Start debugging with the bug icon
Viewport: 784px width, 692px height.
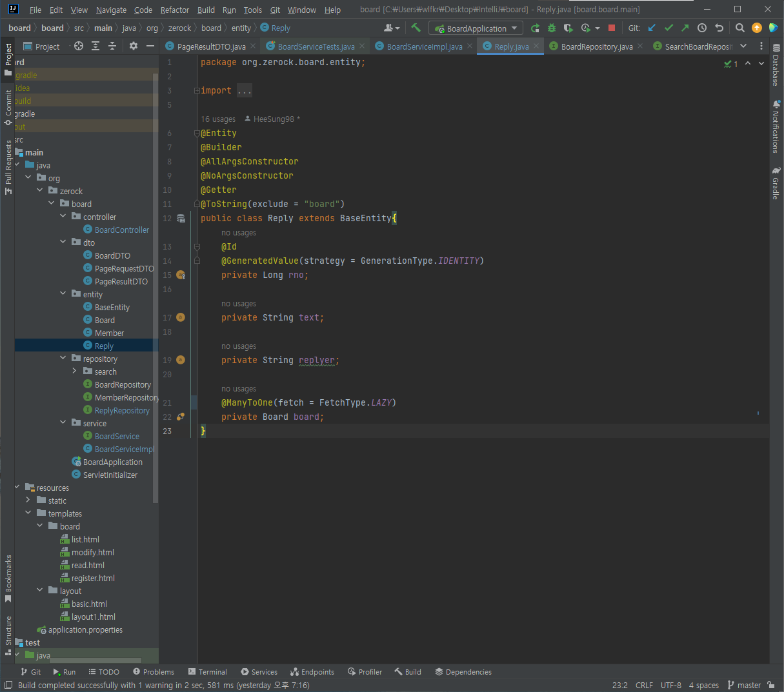point(552,28)
